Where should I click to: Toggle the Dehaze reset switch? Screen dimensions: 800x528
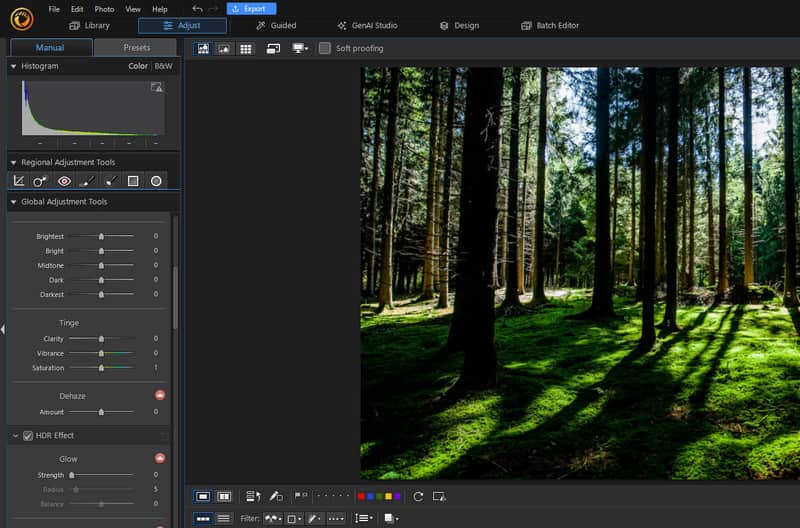(159, 396)
